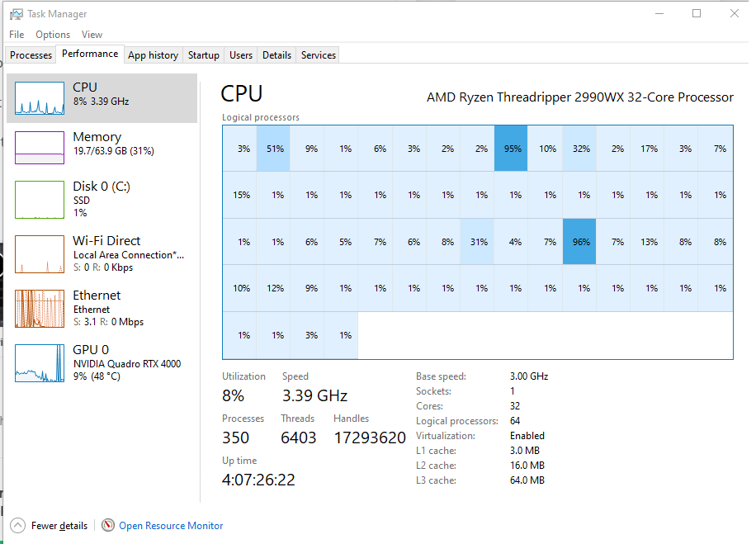
Task: Click the processor cell showing 31%
Action: [477, 242]
